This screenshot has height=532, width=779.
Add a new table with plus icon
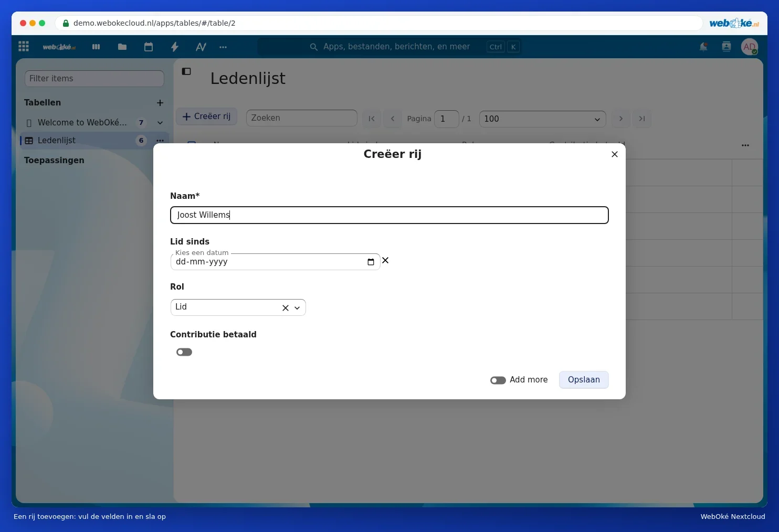pos(160,103)
